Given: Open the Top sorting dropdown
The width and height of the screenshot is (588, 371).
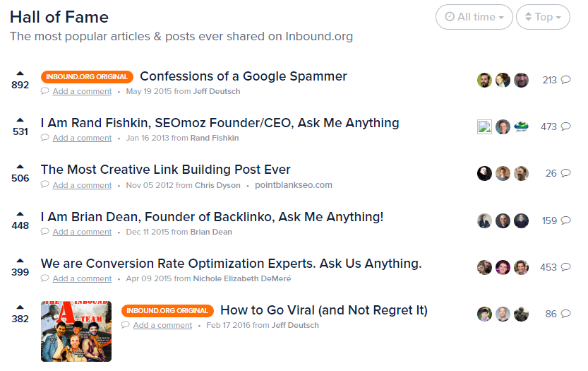Looking at the screenshot, I should [x=543, y=17].
